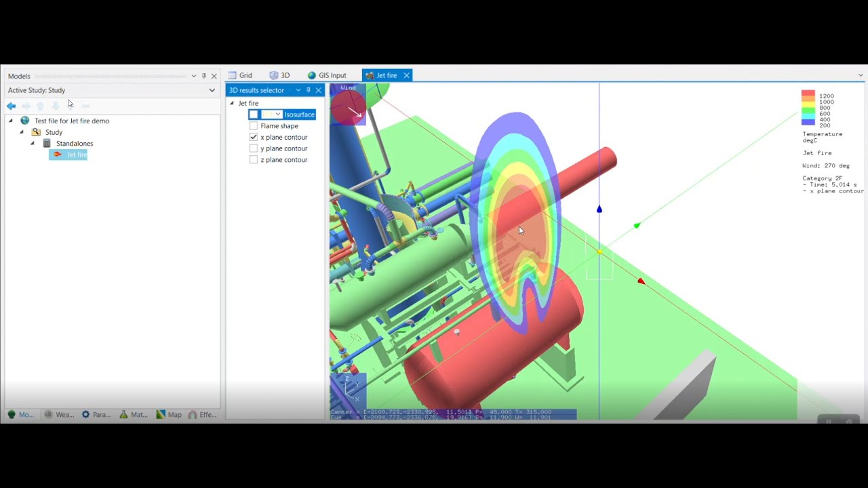Close the Jet fire tab

click(406, 75)
